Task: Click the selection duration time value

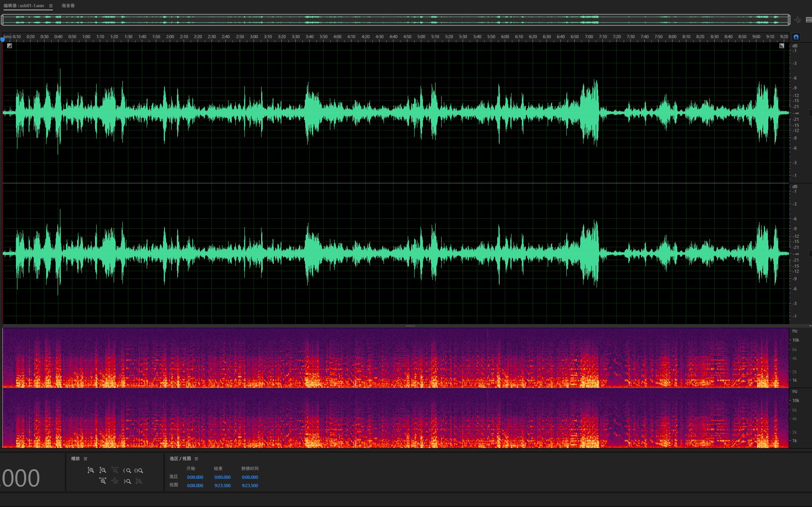Action: [250, 477]
